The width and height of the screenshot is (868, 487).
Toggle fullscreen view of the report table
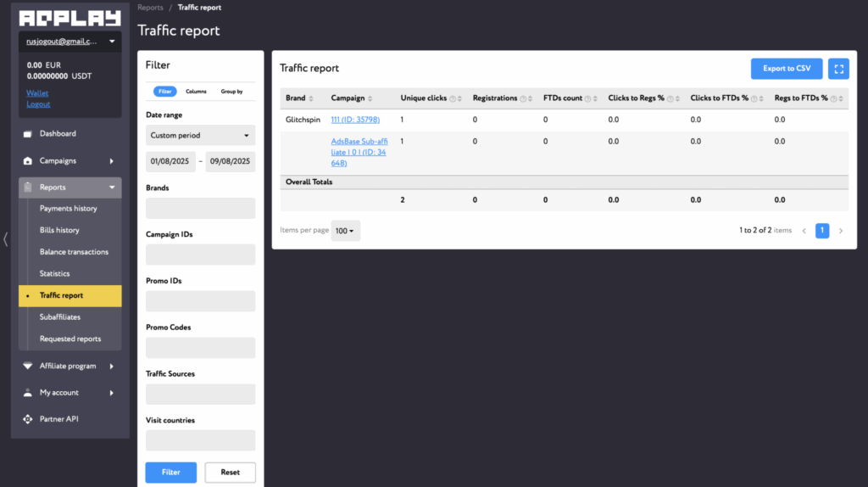coord(838,69)
